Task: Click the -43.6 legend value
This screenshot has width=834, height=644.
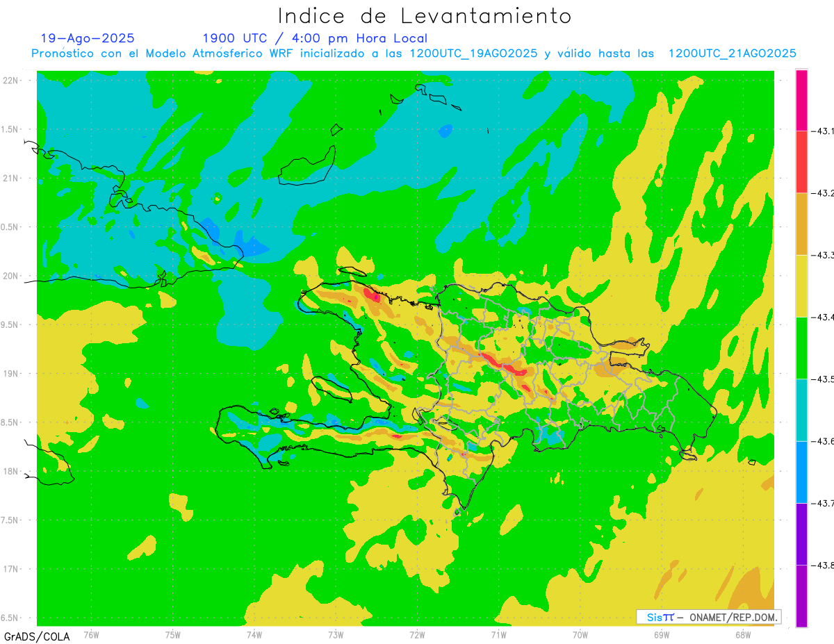Action: (x=822, y=441)
